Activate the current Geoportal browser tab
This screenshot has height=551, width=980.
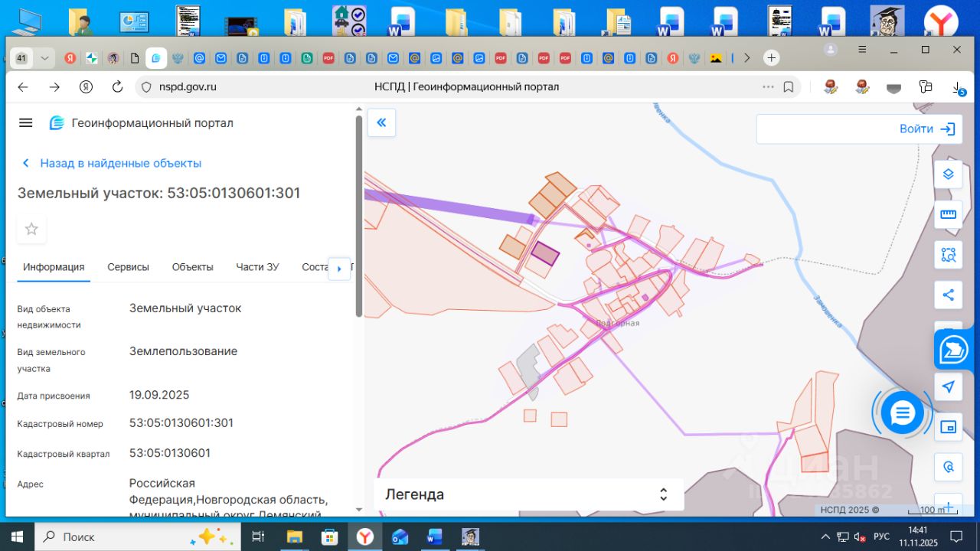(156, 58)
